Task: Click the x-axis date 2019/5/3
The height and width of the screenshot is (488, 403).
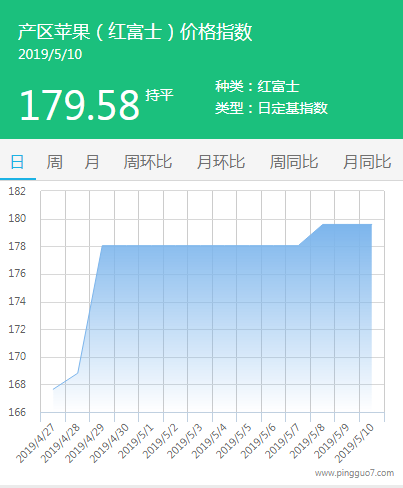Action: click(x=184, y=442)
